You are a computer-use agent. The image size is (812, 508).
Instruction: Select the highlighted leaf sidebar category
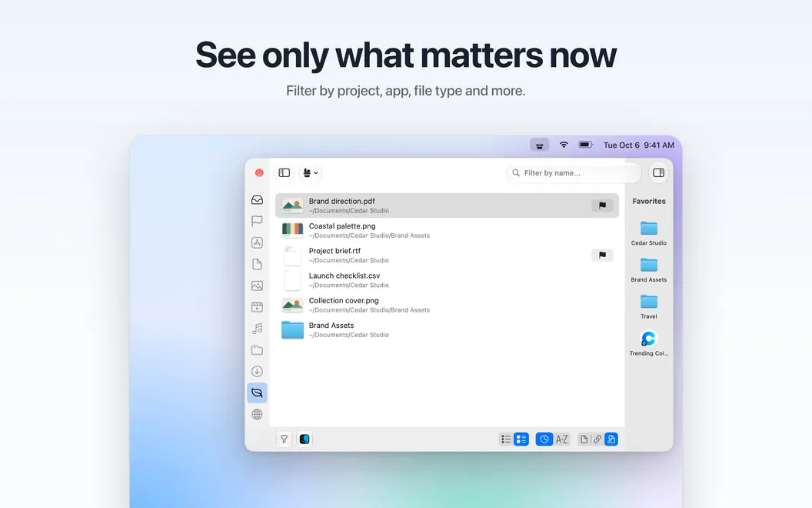(x=257, y=393)
